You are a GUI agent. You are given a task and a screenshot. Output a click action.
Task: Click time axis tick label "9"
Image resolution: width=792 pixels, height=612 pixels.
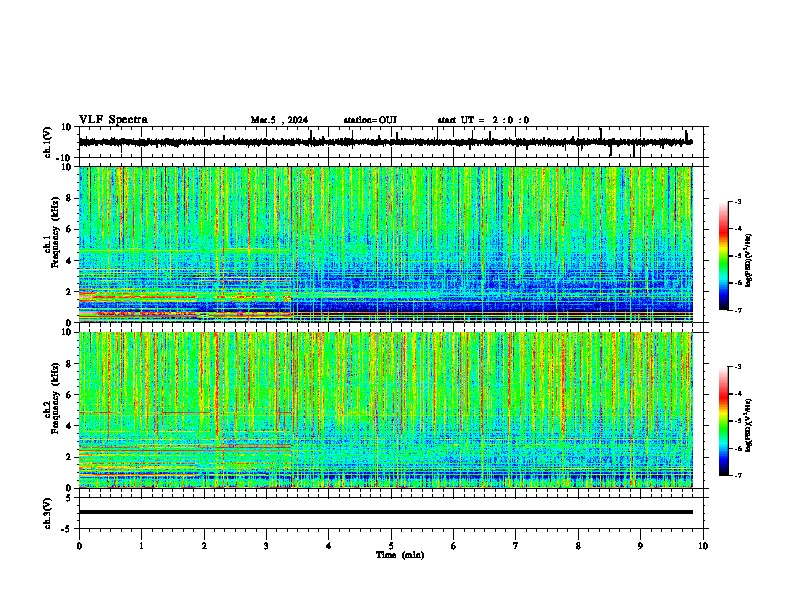640,546
